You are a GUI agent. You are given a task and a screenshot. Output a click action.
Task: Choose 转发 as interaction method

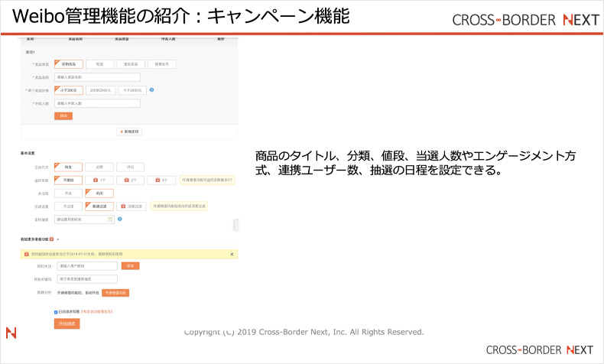click(x=68, y=167)
